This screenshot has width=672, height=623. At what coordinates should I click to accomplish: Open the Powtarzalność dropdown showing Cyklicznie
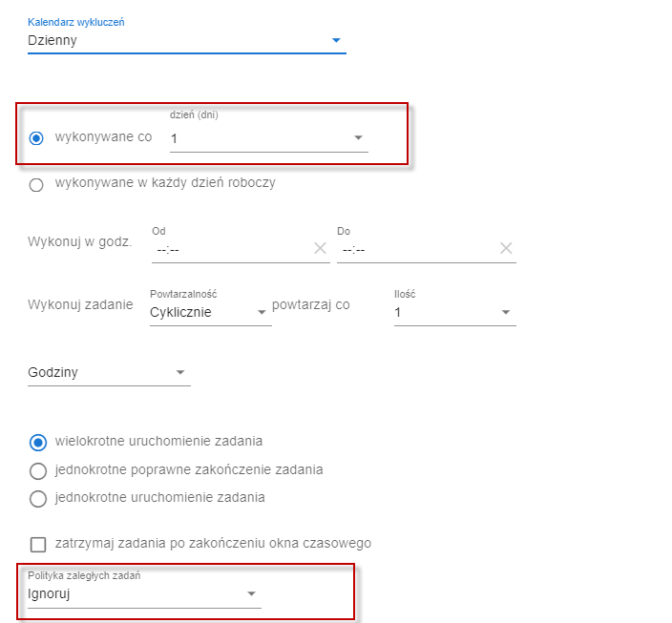[x=210, y=312]
